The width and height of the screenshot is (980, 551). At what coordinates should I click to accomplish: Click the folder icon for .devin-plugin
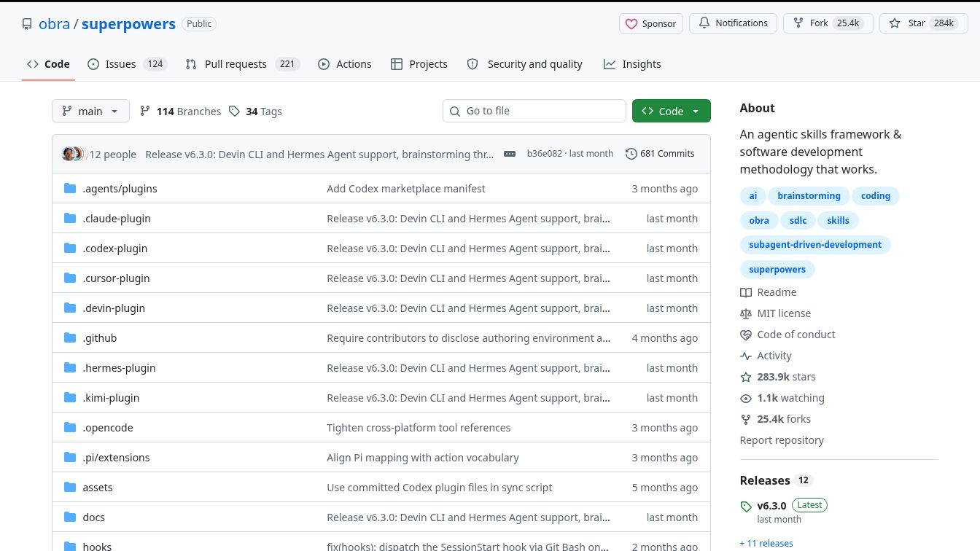[x=70, y=308]
